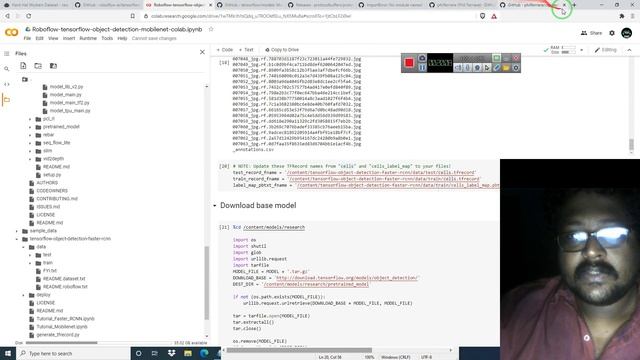Select Tutorial_Mobilenet.ipynb file
The width and height of the screenshot is (640, 360).
pyautogui.click(x=62, y=327)
